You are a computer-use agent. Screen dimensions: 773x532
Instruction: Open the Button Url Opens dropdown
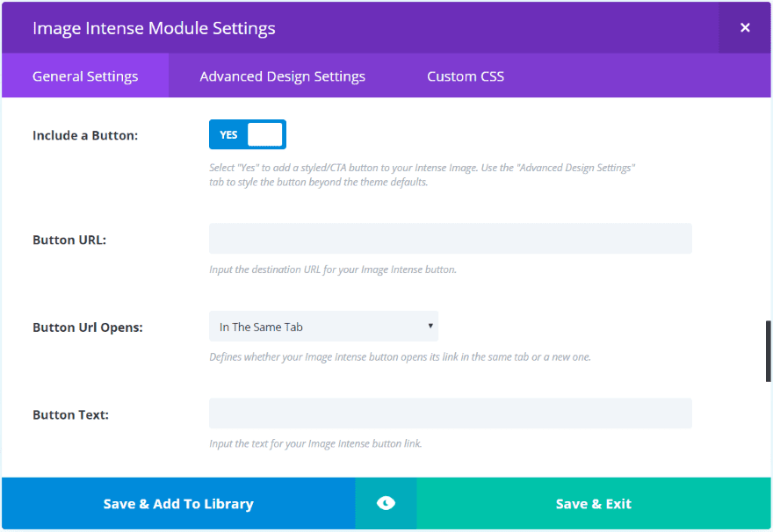323,327
